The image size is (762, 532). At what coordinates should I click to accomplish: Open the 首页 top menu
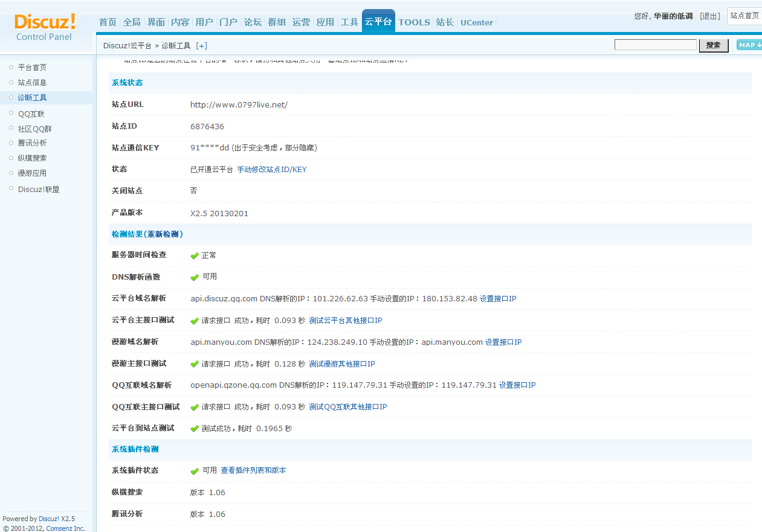coord(108,22)
